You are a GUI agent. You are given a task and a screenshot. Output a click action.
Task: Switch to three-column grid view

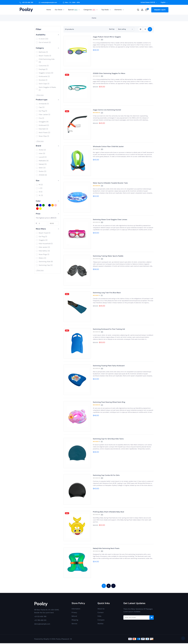(140, 29)
